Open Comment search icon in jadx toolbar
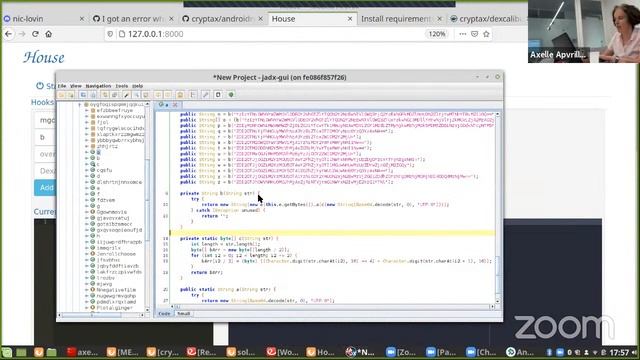Viewport: 640px width, 360px height. [146, 95]
